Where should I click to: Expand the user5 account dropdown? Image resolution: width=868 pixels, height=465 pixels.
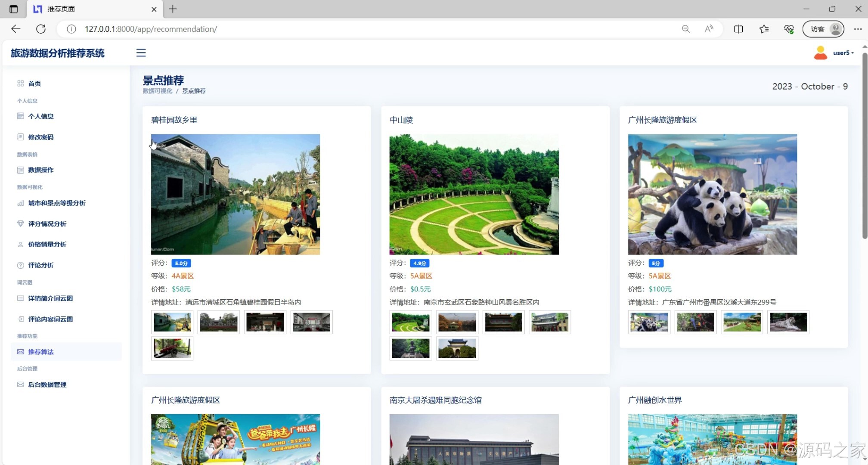(843, 53)
